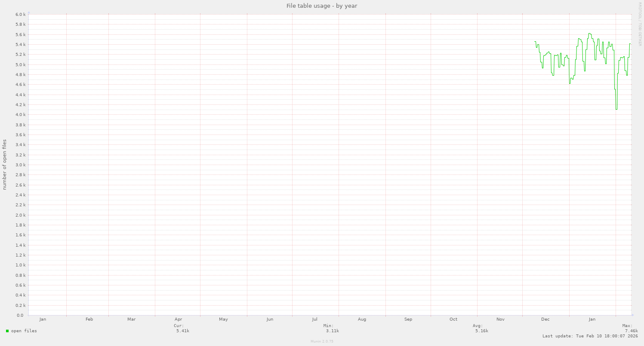Image resolution: width=644 pixels, height=346 pixels.
Task: Click the Jan label on the left axis end
Action: point(43,319)
